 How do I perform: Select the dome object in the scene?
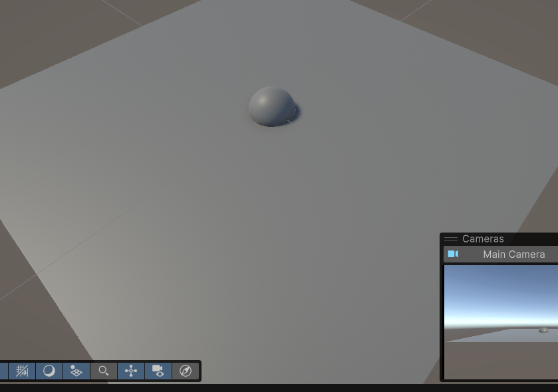click(x=271, y=105)
